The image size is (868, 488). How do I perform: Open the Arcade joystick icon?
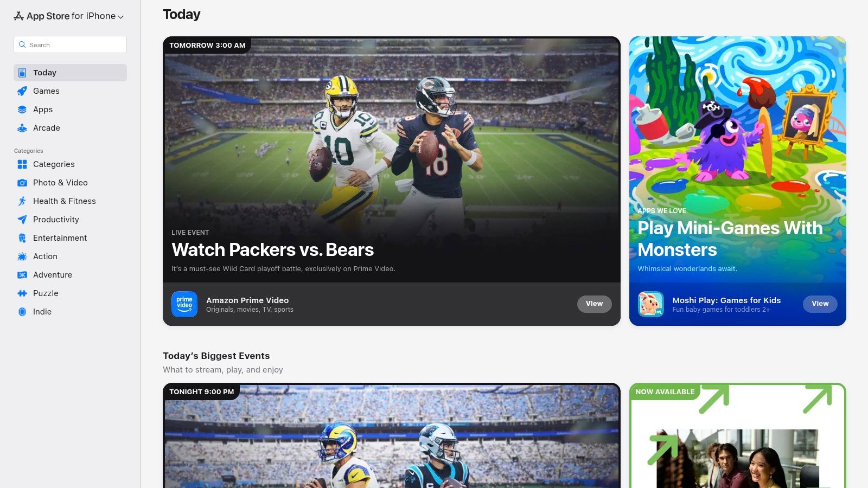22,128
